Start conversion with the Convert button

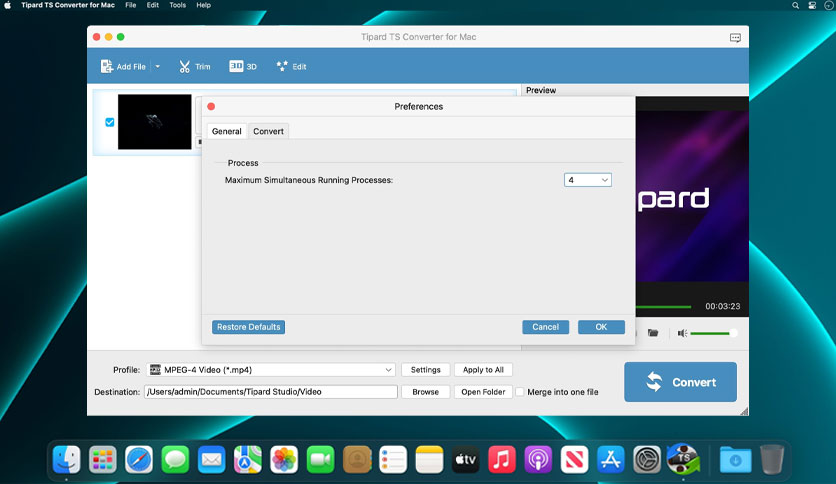click(680, 382)
